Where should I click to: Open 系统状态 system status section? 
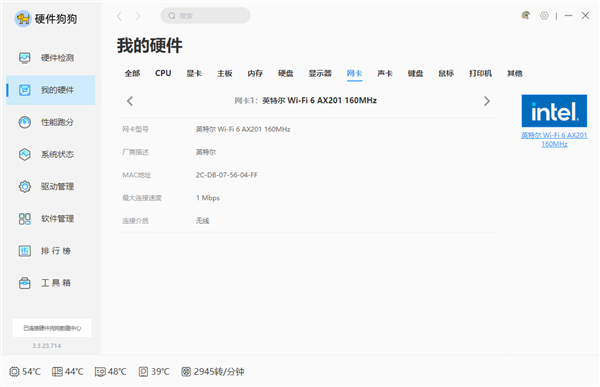51,154
